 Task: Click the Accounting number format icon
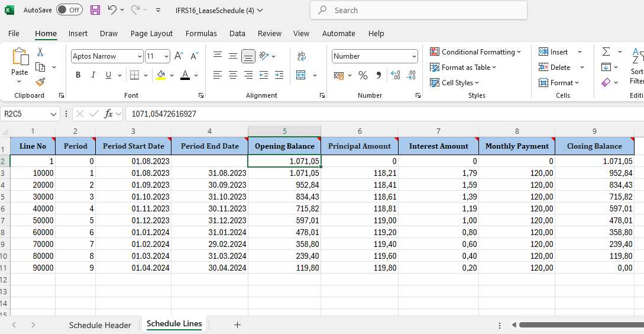click(339, 75)
